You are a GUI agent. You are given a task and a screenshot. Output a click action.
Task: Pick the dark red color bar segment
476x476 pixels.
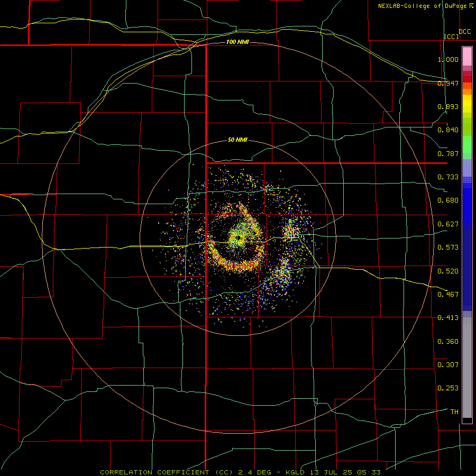(467, 79)
